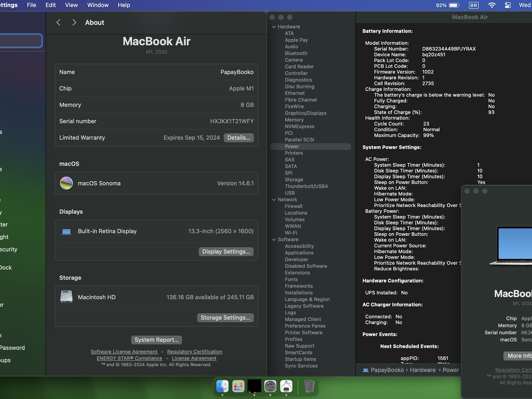Viewport: 532px width, 399px height.
Task: Select Applications under Software
Action: [299, 253]
